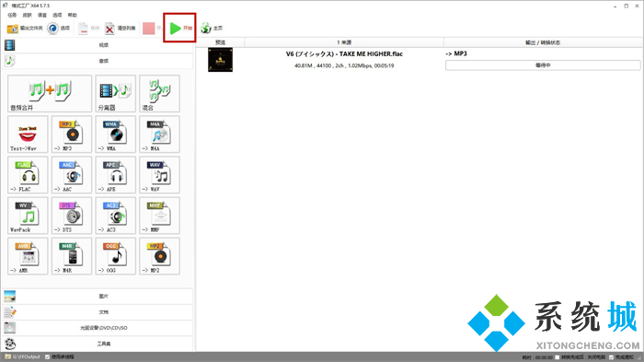
Task: Open the Text->Wav lips icon
Action: [28, 134]
